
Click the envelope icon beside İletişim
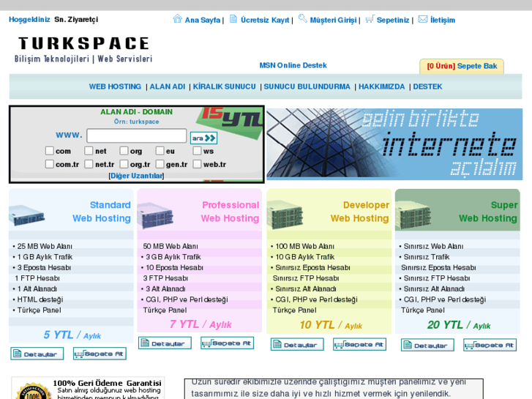tap(423, 19)
